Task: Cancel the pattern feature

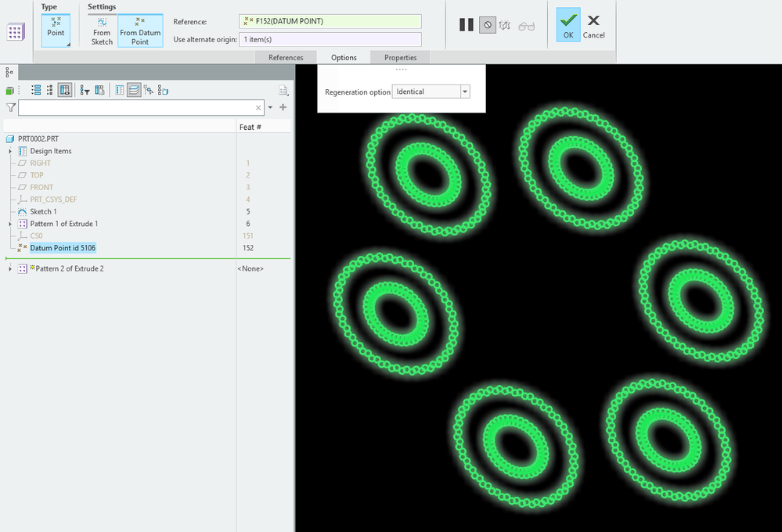Action: click(x=593, y=25)
